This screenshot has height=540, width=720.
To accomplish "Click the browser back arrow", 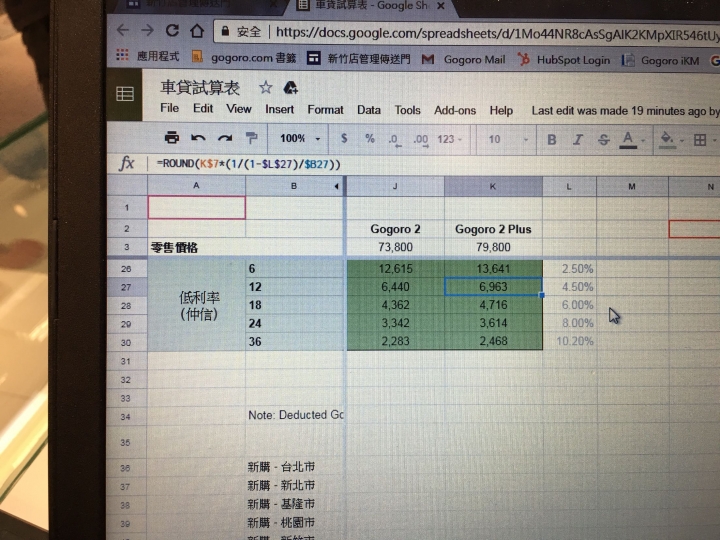I will pyautogui.click(x=123, y=30).
